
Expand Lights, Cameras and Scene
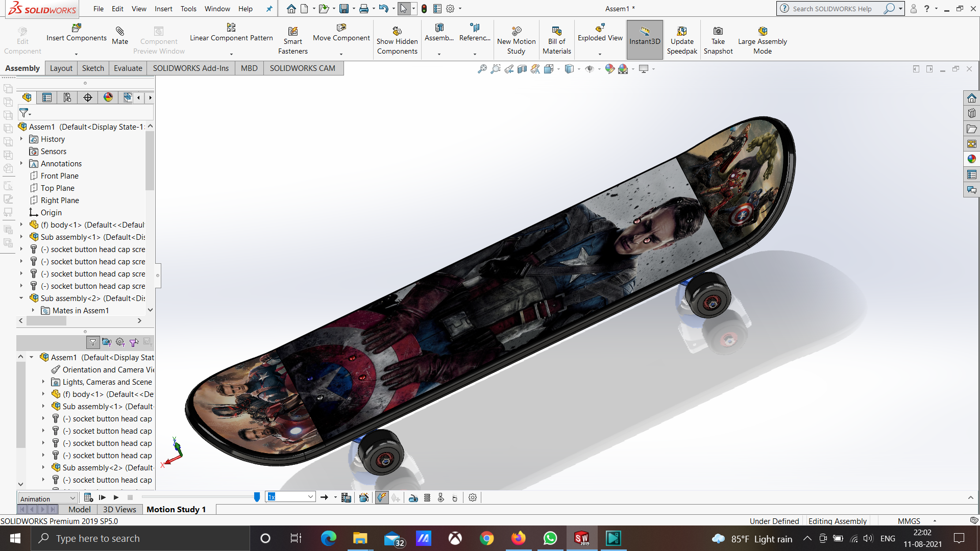coord(43,382)
